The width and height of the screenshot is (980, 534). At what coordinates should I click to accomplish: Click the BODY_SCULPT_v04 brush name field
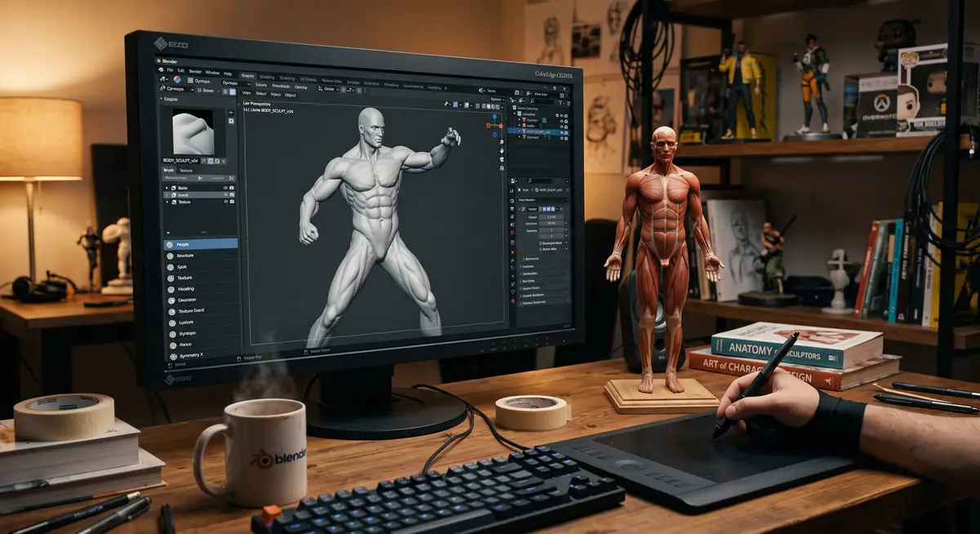coord(180,161)
